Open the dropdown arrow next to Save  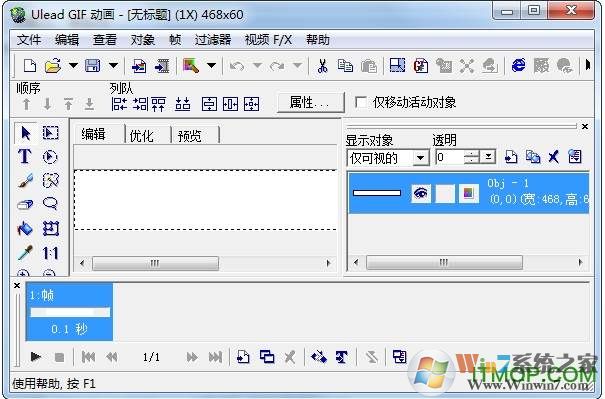(113, 66)
